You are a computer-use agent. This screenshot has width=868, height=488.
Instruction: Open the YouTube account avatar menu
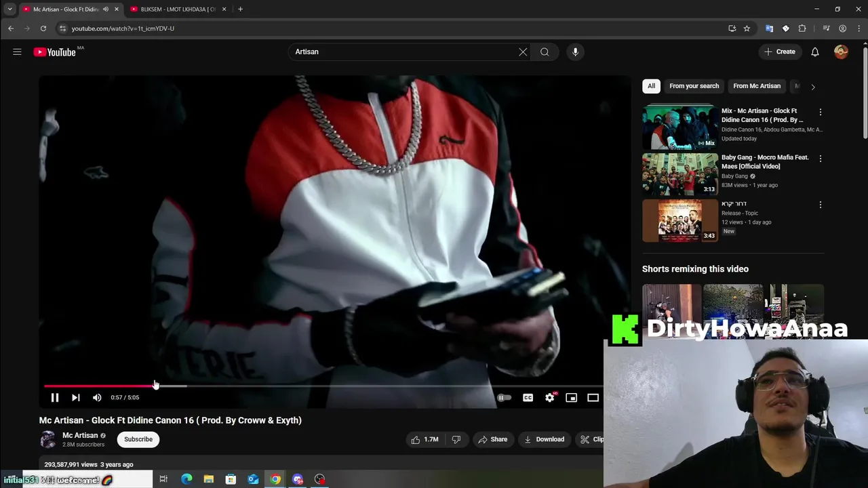pos(841,52)
